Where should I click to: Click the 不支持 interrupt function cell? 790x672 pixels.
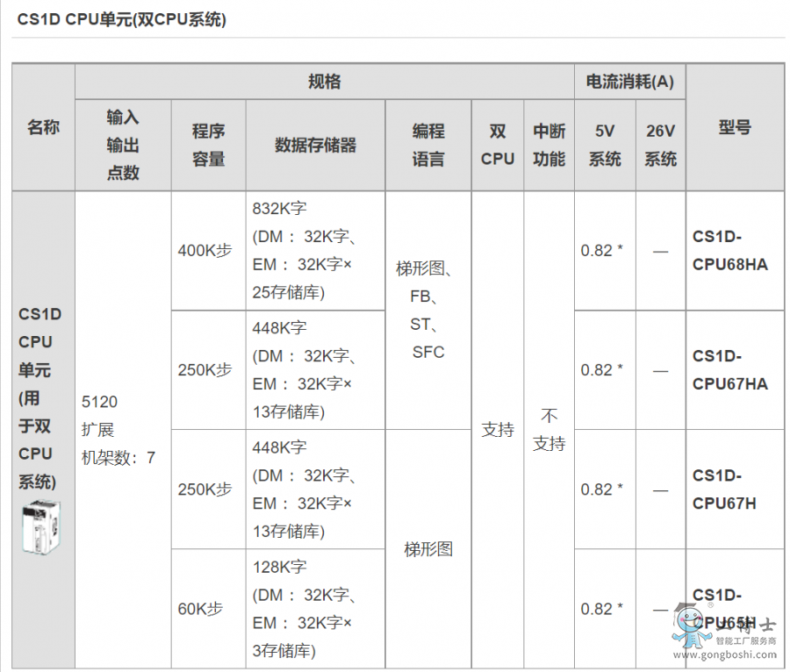[x=549, y=429]
